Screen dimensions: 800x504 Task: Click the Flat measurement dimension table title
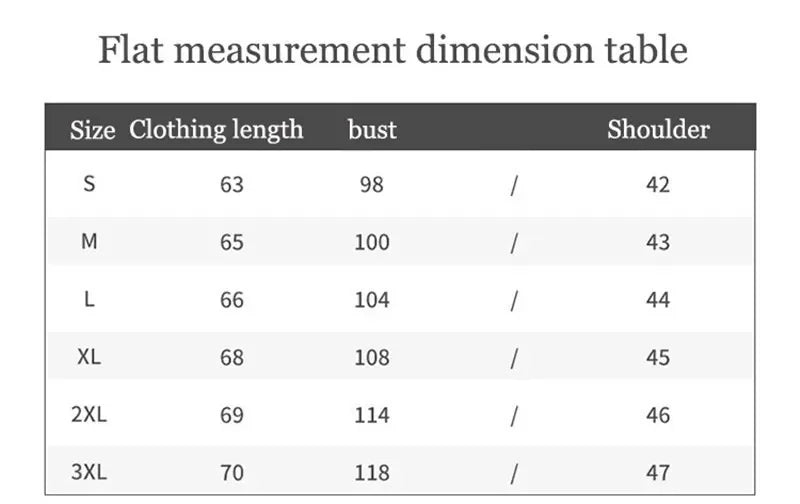click(x=393, y=50)
